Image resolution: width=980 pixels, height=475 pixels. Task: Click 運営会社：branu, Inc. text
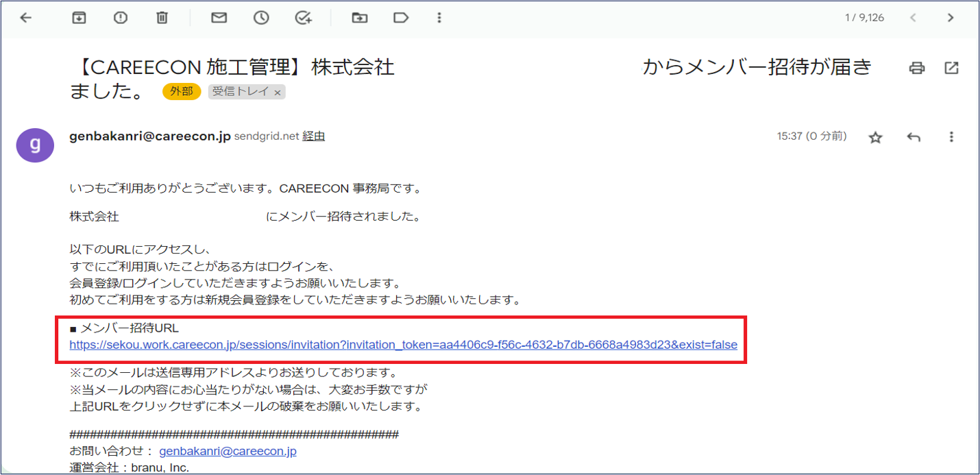tap(129, 467)
